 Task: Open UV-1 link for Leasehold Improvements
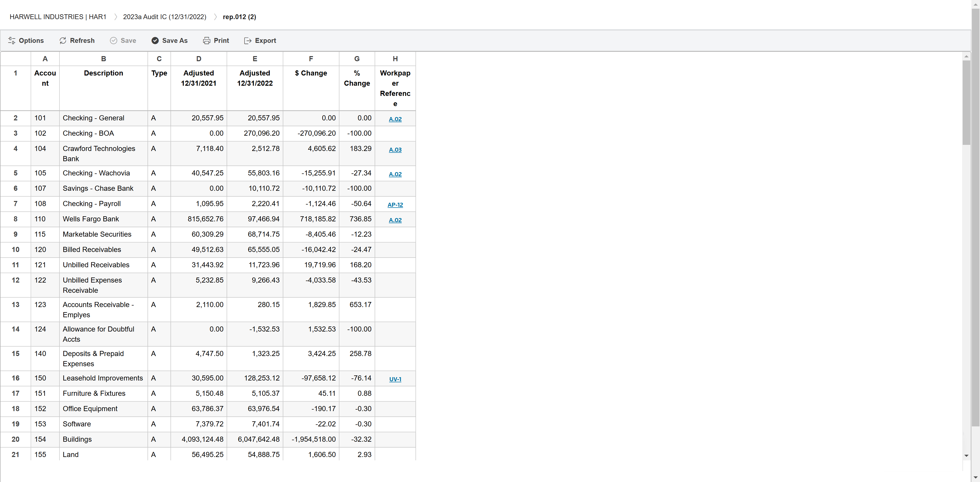(x=395, y=379)
